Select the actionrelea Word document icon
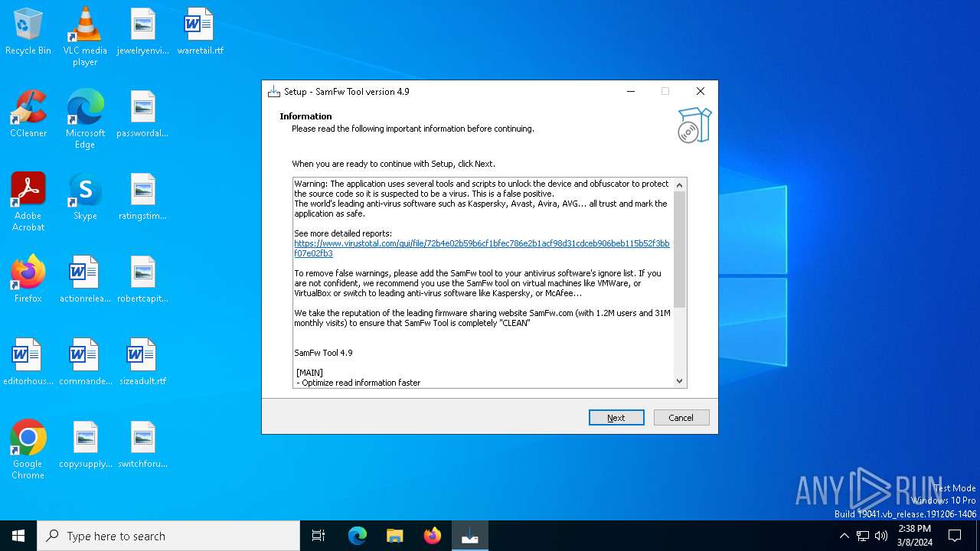The width and height of the screenshot is (980, 551). (x=85, y=280)
